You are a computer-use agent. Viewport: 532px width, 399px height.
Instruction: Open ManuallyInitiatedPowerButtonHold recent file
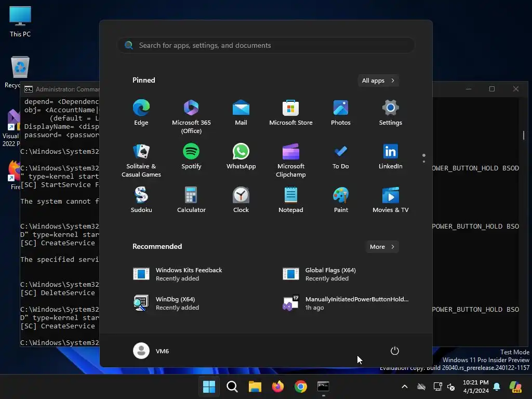344,303
